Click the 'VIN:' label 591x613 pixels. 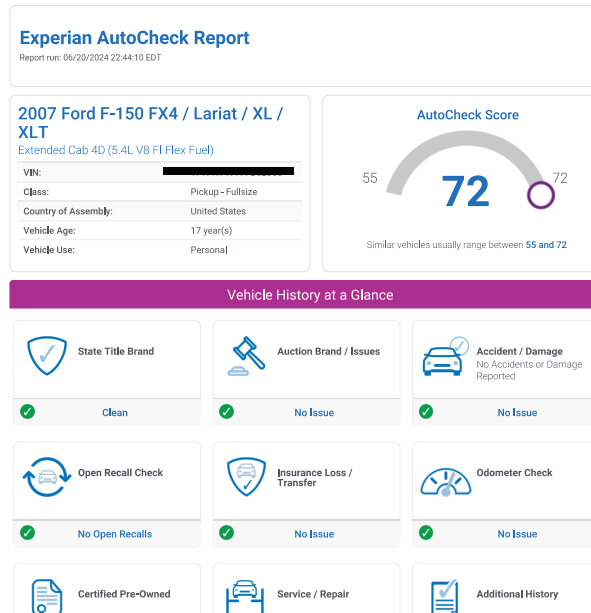pos(32,172)
